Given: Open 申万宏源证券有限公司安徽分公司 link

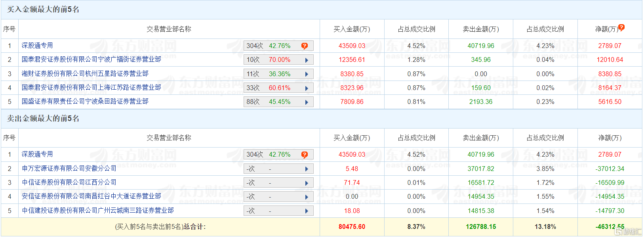Looking at the screenshot, I should 69,168.
